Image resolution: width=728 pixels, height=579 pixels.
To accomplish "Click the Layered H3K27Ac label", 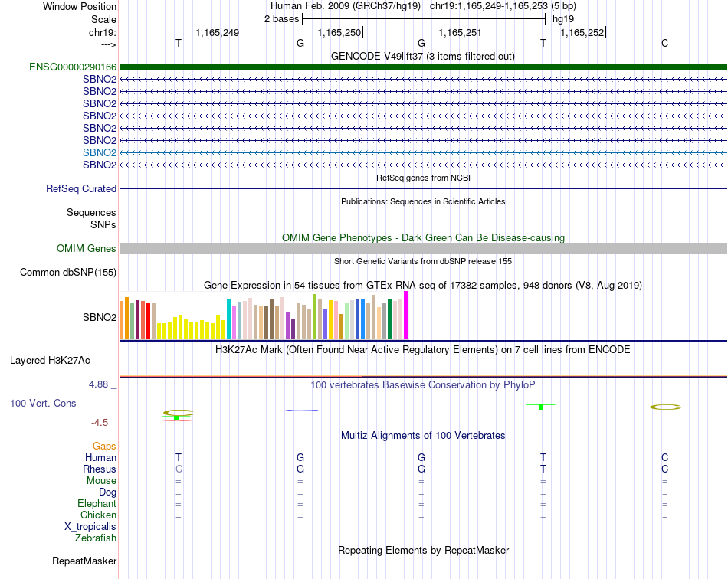I will [x=50, y=361].
